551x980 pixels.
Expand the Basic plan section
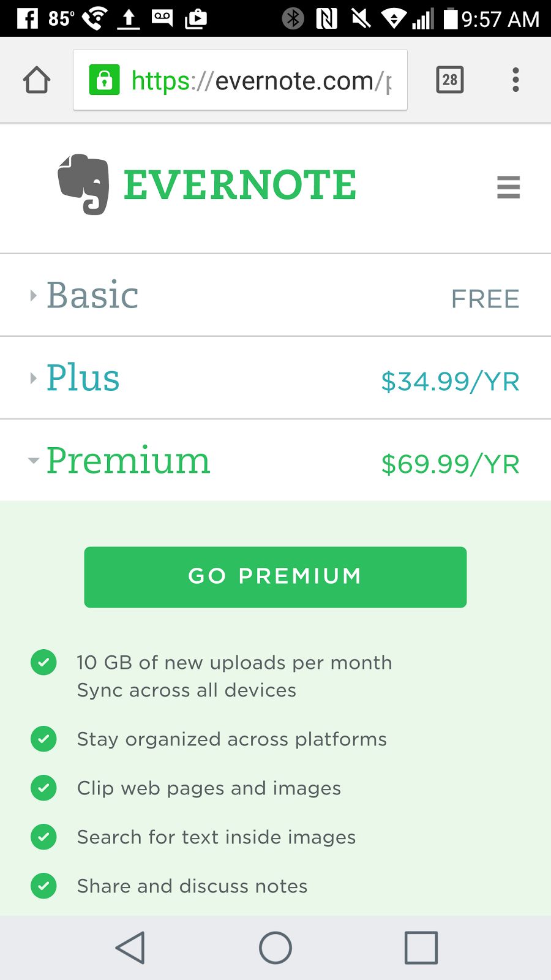[275, 295]
